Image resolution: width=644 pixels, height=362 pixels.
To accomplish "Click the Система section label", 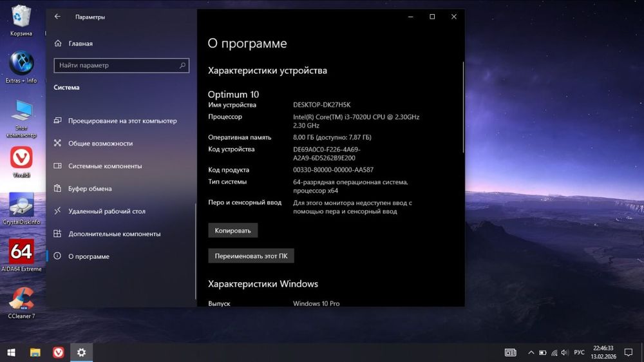I will coord(66,88).
